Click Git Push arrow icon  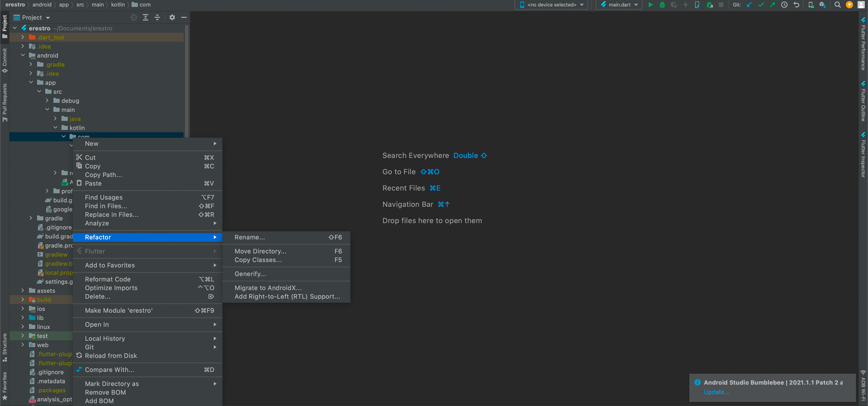772,5
